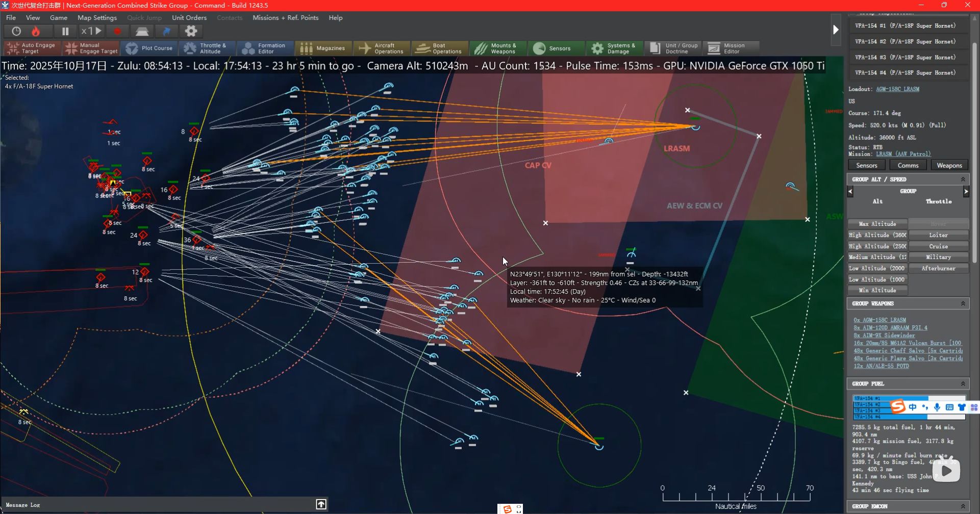
Task: Open Systems & Damage
Action: (615, 48)
